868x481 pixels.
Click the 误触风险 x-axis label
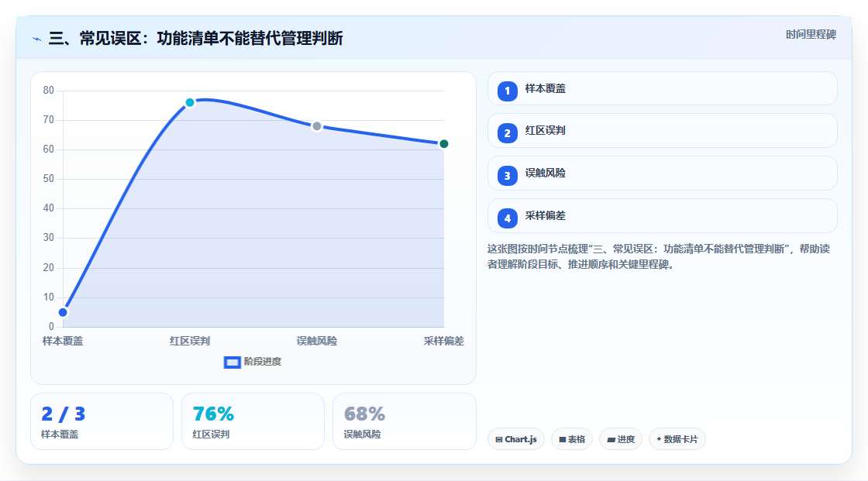pyautogui.click(x=317, y=341)
